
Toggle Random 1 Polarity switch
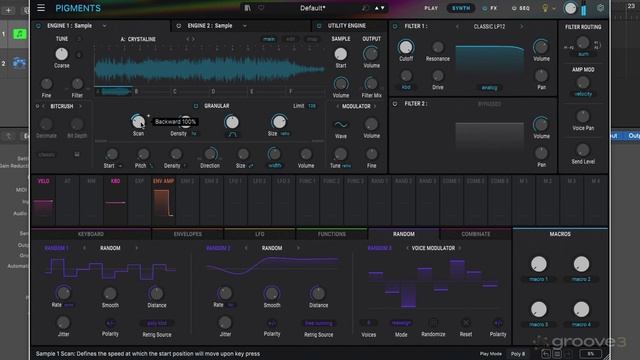pos(110,323)
